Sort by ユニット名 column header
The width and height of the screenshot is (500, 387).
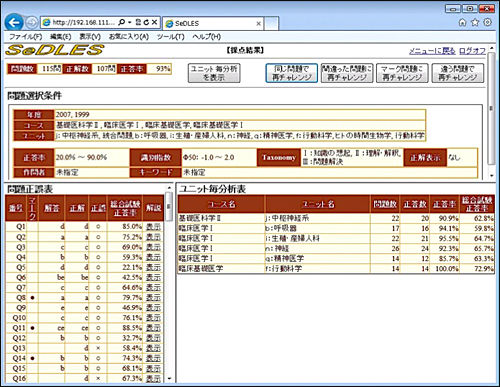pyautogui.click(x=318, y=204)
